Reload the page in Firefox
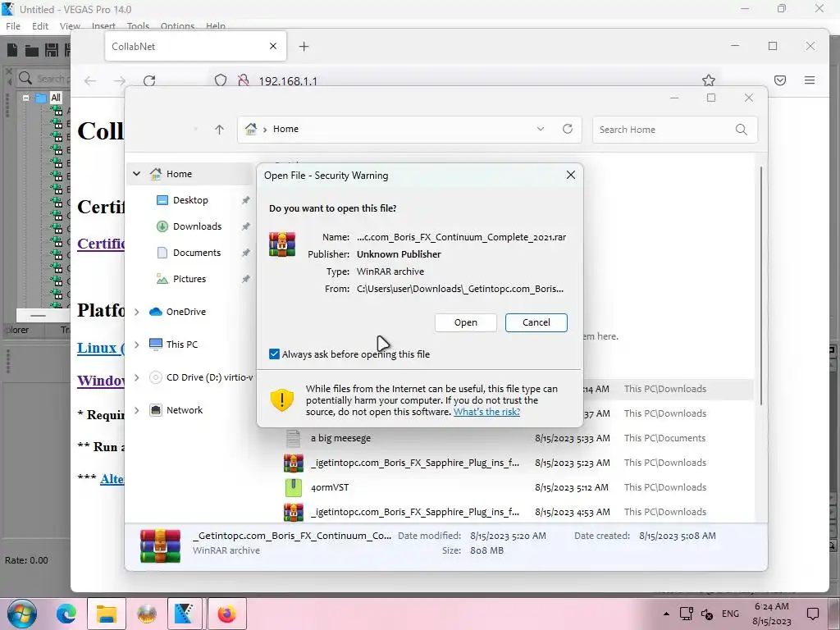Viewport: 840px width, 630px height. pos(149,81)
